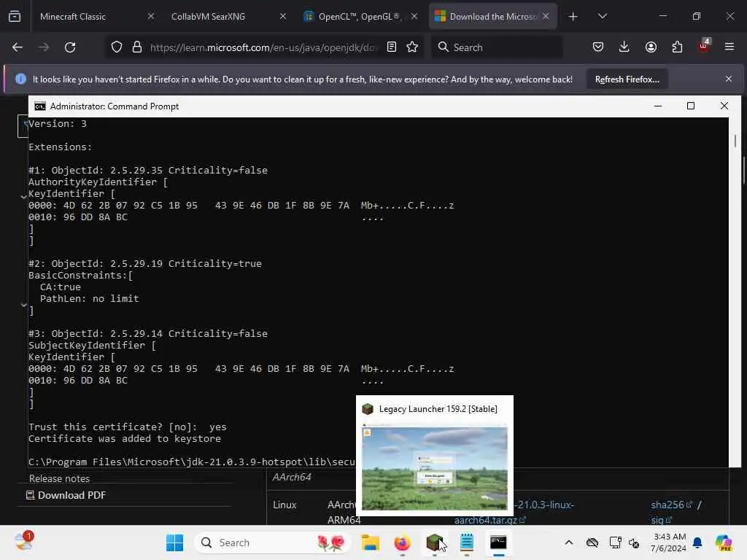Open the network display tray icon
Viewport: 747px width, 560px height.
coord(615,542)
